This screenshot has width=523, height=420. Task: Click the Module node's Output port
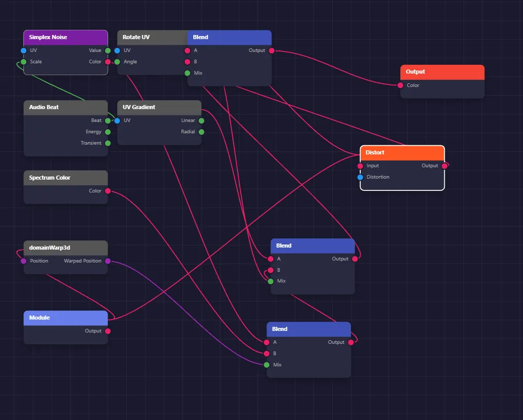[108, 331]
